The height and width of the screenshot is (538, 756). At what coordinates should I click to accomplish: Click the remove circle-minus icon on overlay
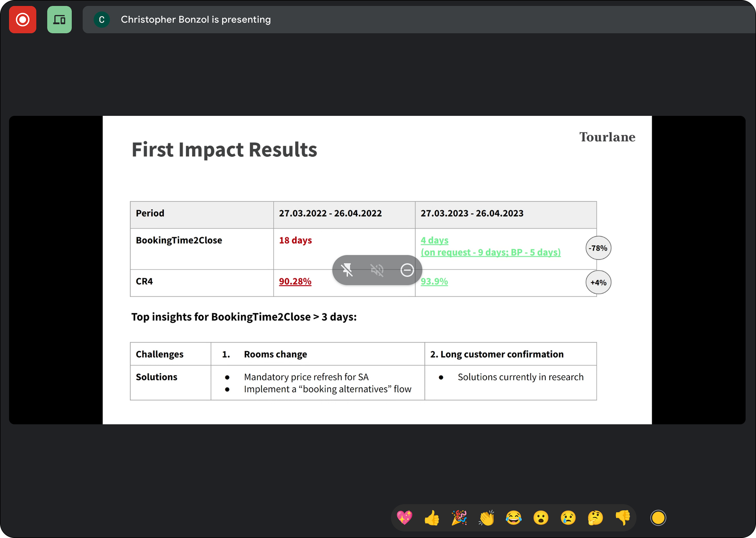click(x=407, y=270)
